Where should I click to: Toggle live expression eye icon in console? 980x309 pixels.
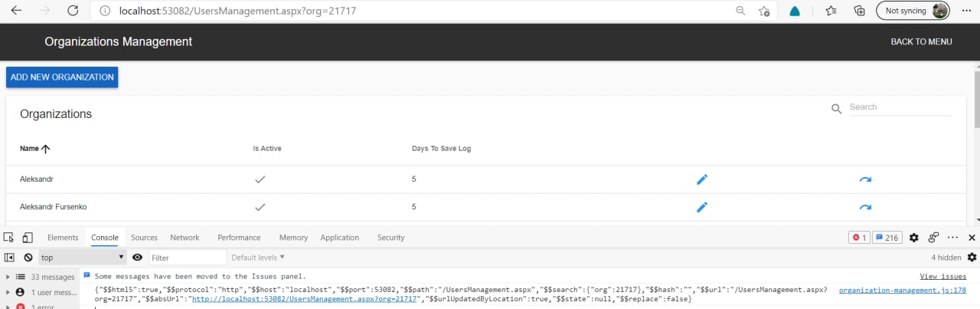pyautogui.click(x=138, y=258)
